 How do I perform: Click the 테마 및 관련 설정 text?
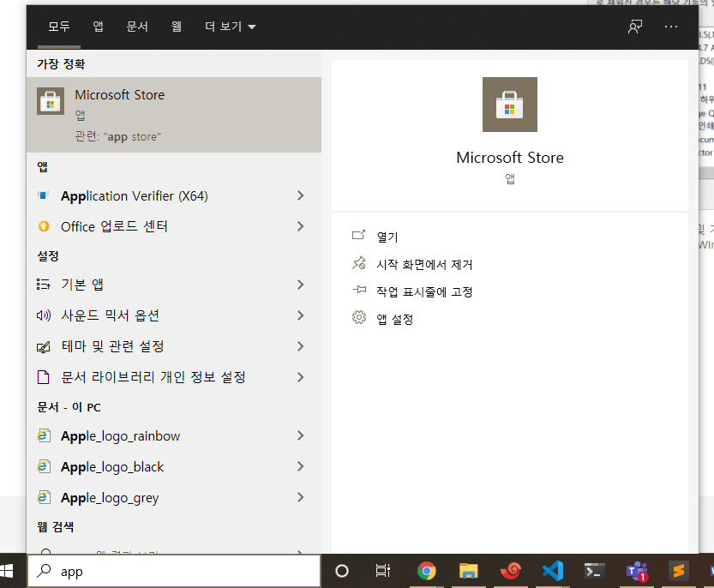coord(112,346)
